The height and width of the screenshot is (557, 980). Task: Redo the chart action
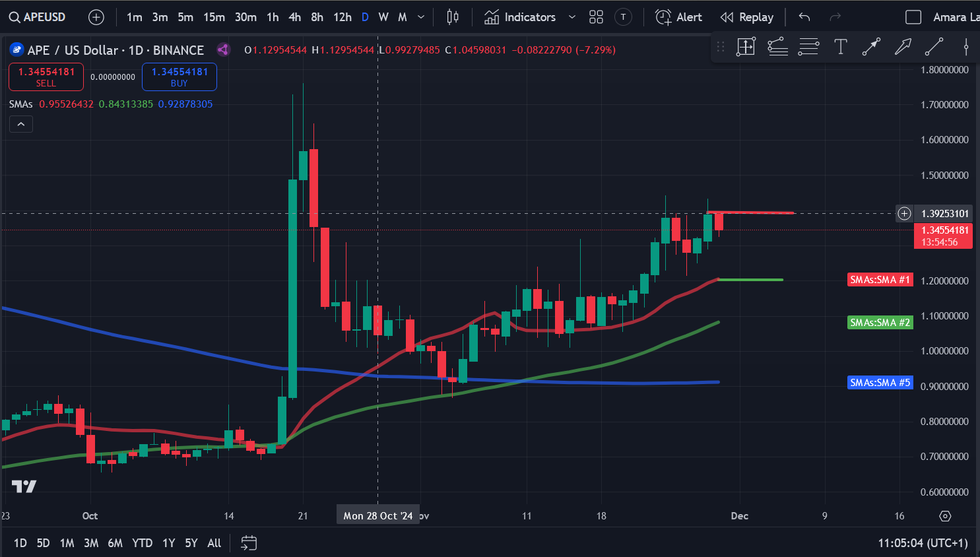[835, 17]
